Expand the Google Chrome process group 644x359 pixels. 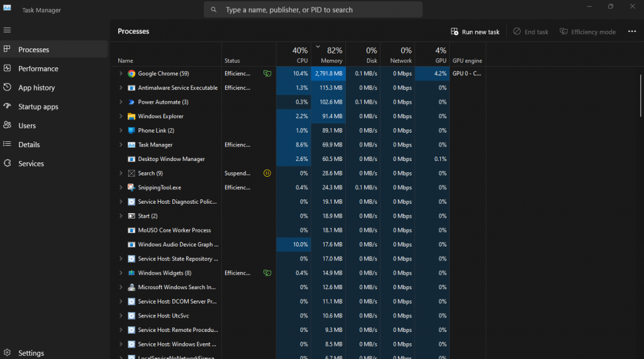click(121, 74)
